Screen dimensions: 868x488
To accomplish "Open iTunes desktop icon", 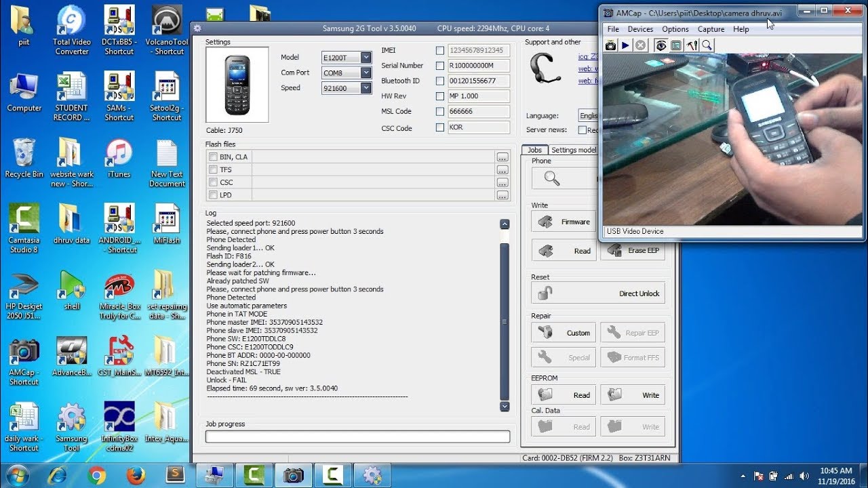I will tap(119, 159).
